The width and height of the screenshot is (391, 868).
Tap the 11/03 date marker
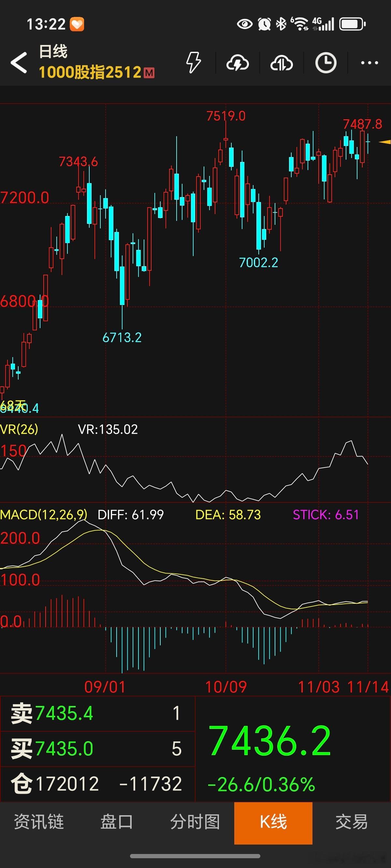(319, 687)
